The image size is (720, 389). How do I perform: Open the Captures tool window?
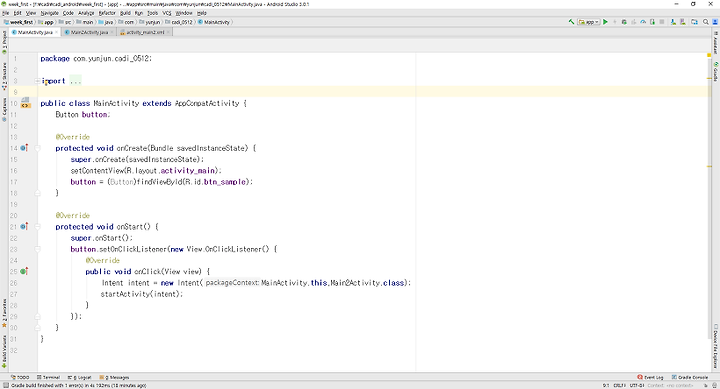coord(4,109)
